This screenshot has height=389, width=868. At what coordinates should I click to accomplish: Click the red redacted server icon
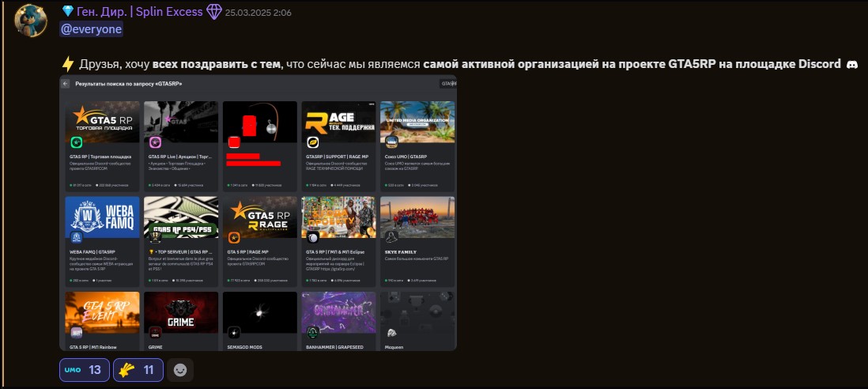234,142
